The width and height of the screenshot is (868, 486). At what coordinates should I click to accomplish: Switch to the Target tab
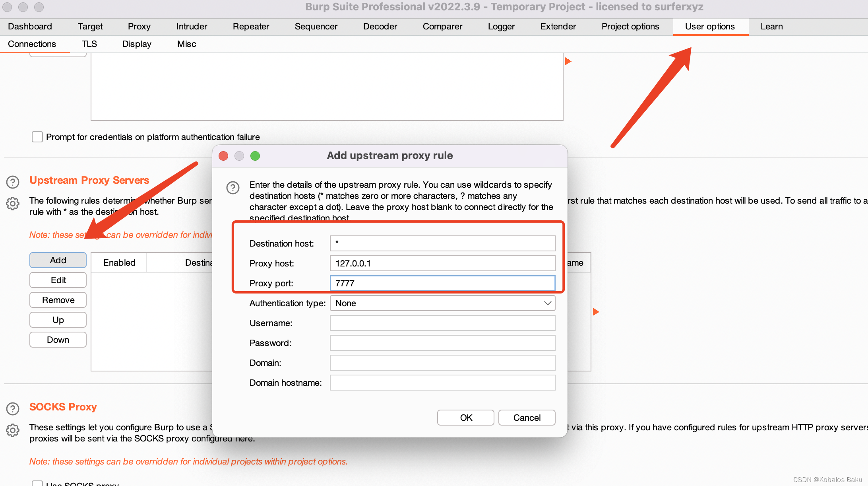[x=90, y=27]
